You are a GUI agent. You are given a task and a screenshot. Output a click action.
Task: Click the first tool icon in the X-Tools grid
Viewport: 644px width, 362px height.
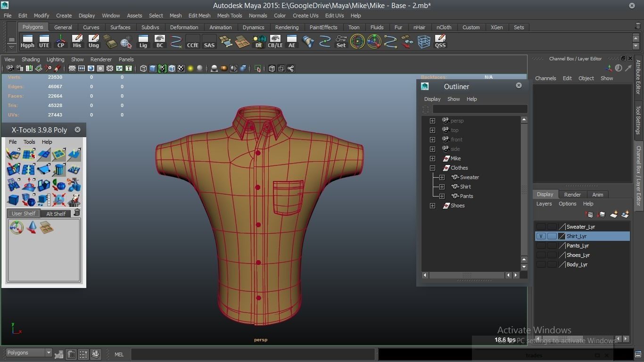(x=13, y=154)
